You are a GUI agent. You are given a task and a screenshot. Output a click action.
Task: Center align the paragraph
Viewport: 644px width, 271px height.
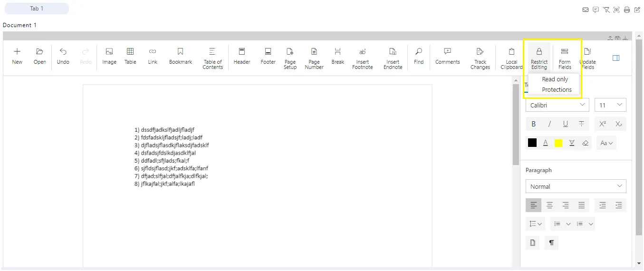click(549, 205)
